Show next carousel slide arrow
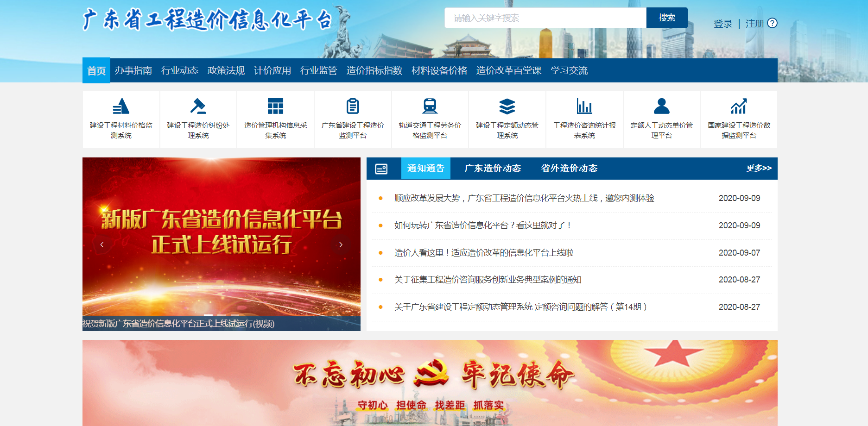The image size is (868, 426). 341,244
